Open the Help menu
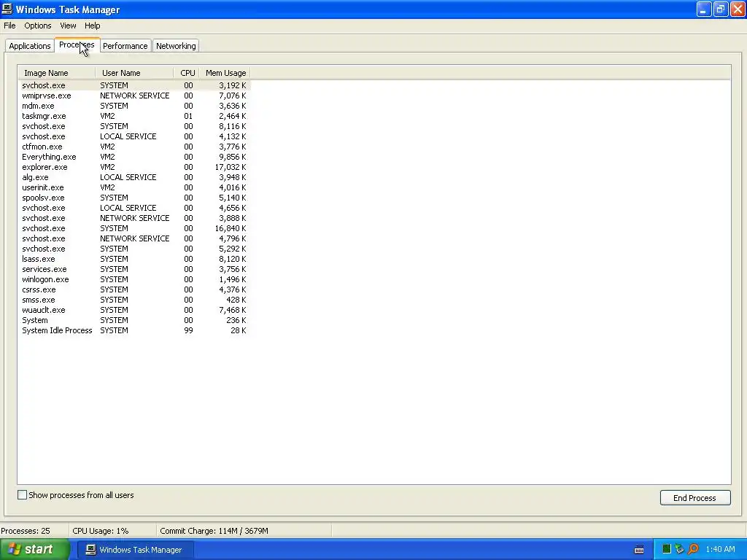This screenshot has height=560, width=747. (x=93, y=26)
